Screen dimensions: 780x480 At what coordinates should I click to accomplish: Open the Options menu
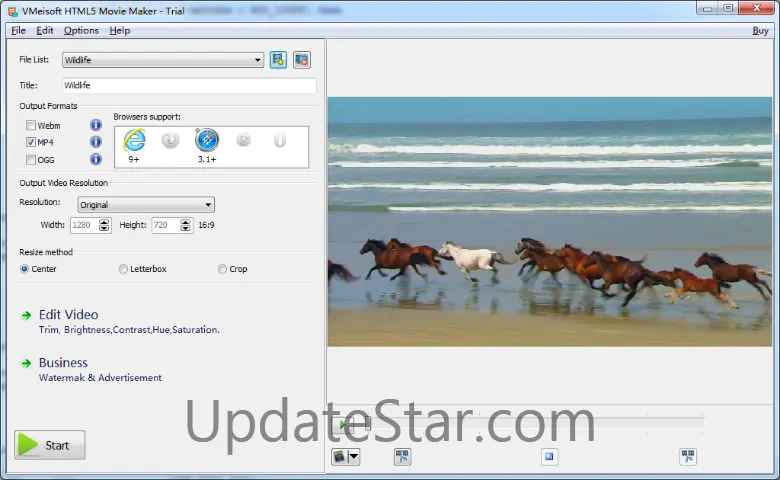81,30
